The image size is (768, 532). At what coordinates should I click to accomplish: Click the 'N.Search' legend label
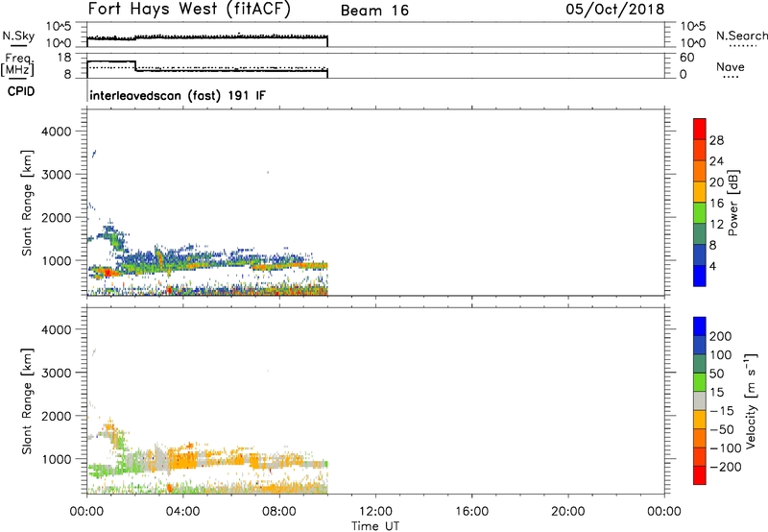coord(741,36)
